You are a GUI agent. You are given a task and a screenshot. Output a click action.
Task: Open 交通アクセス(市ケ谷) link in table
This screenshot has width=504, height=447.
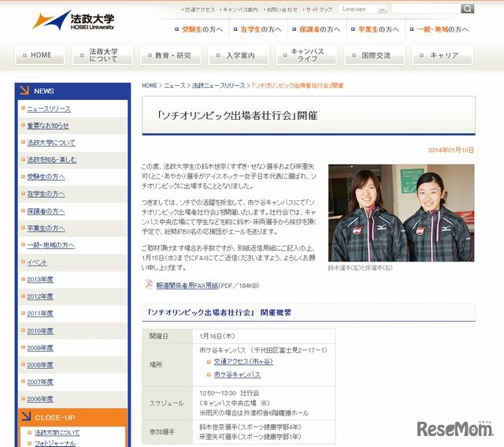pos(243,362)
